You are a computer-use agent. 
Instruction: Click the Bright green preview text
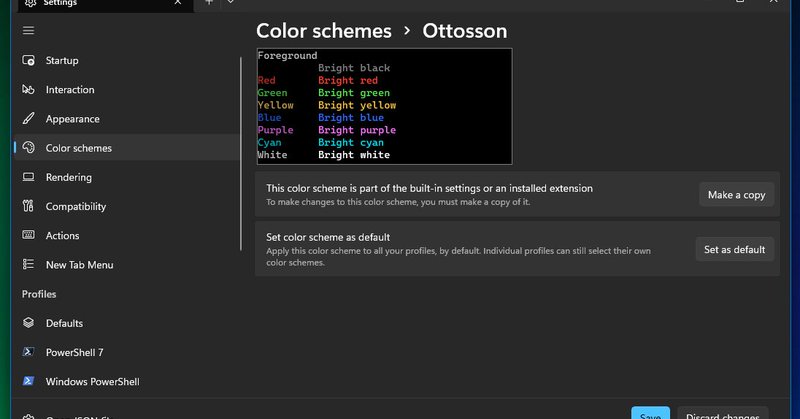pos(354,93)
